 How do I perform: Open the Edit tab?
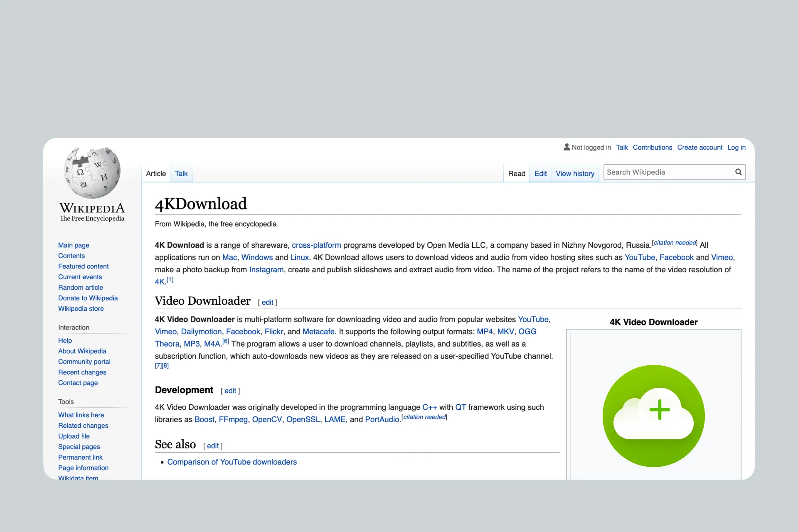[x=540, y=174]
